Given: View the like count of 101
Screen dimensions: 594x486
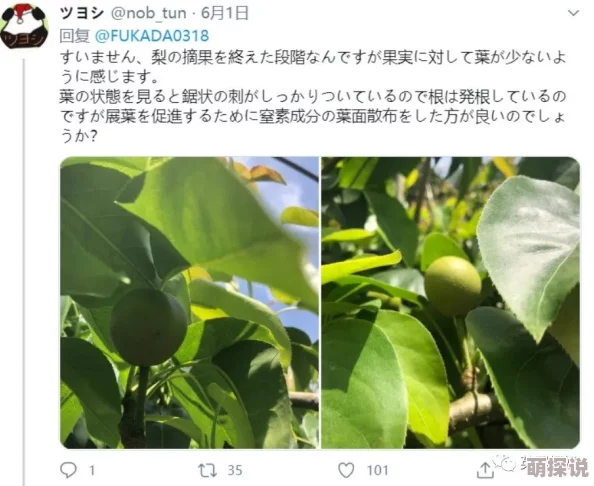Looking at the screenshot, I should [x=377, y=470].
